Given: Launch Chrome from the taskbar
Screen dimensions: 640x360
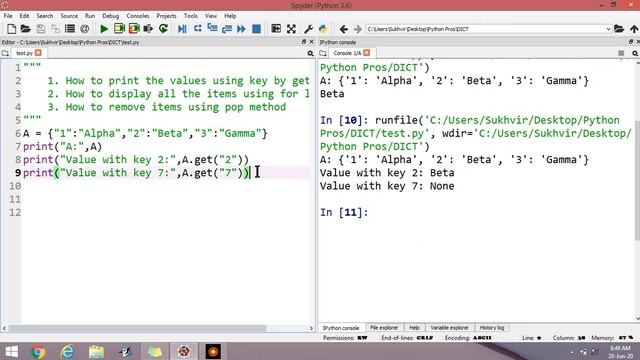Looking at the screenshot, I should pos(38,351).
